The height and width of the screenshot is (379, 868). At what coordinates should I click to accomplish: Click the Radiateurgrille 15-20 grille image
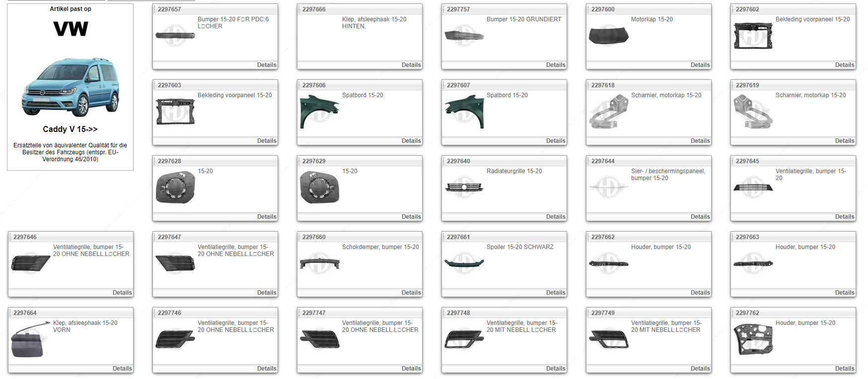(464, 187)
